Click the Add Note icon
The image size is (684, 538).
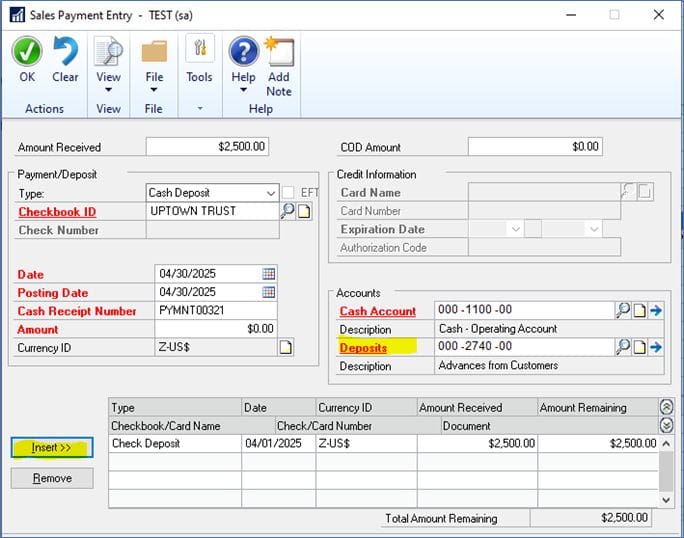click(x=279, y=52)
